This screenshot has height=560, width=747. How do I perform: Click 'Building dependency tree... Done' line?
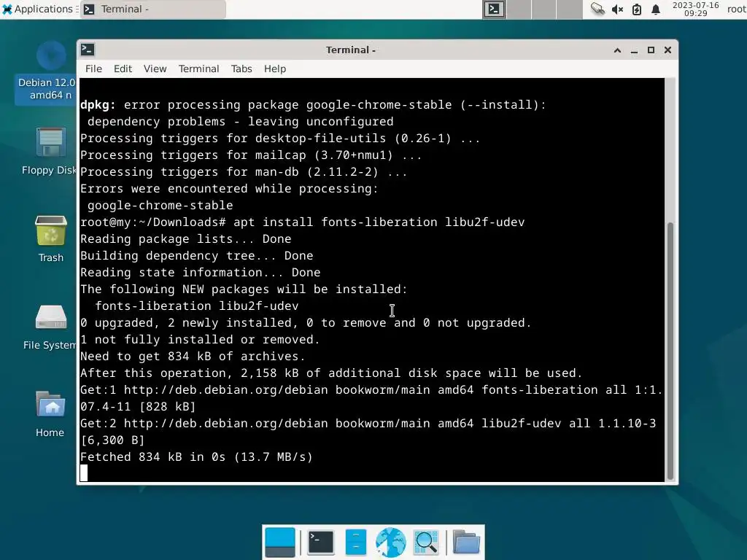[x=197, y=256]
